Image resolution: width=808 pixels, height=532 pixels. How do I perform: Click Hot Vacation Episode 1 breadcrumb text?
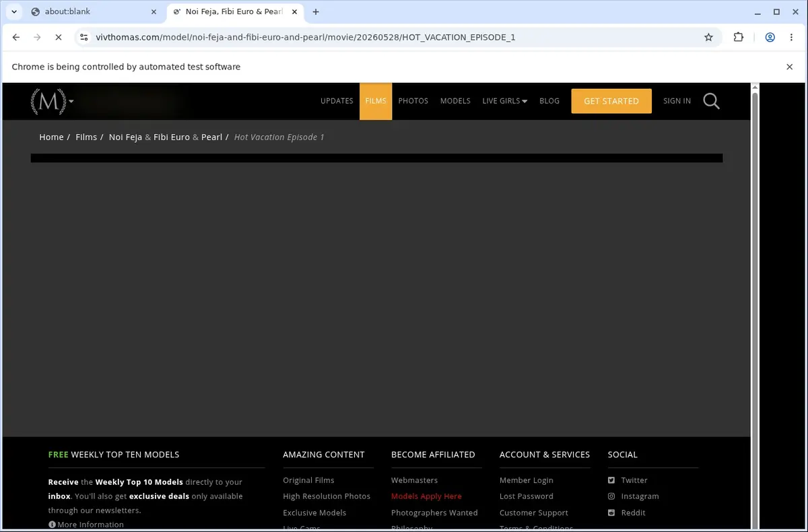click(279, 137)
